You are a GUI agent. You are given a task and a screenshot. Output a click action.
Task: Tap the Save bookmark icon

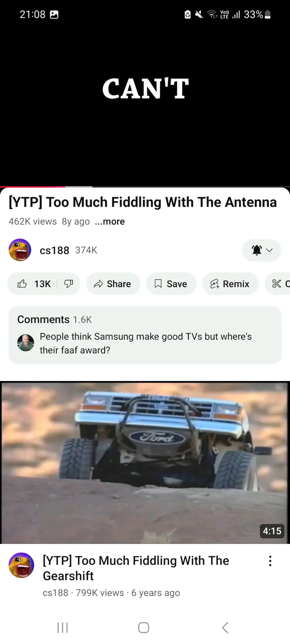tap(158, 284)
